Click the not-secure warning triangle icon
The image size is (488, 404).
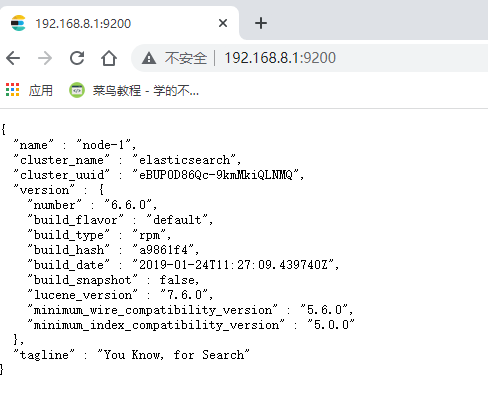(149, 58)
